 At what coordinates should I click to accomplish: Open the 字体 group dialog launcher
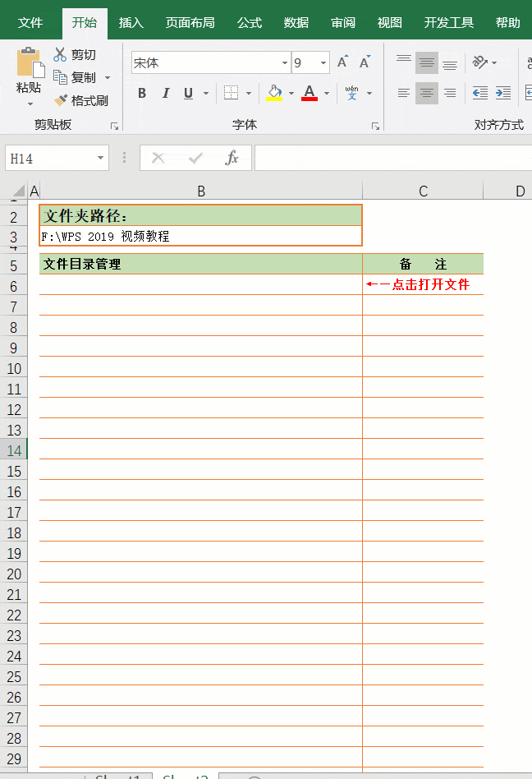tap(375, 127)
